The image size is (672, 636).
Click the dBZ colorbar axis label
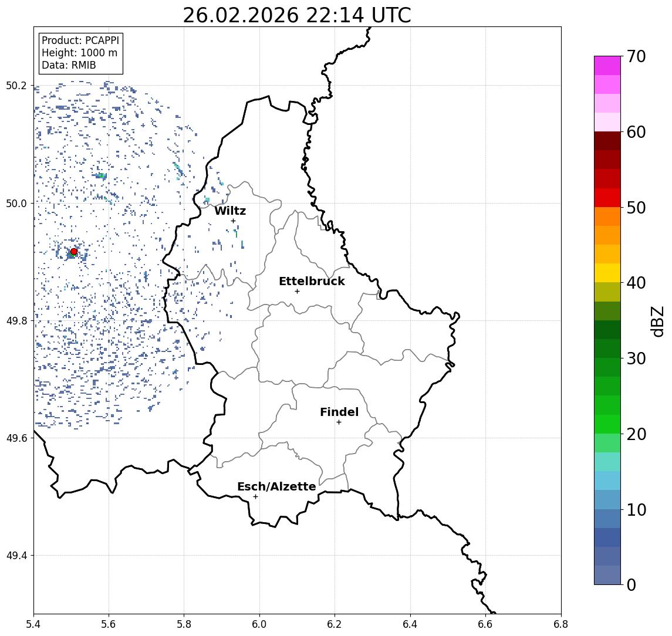pos(657,322)
